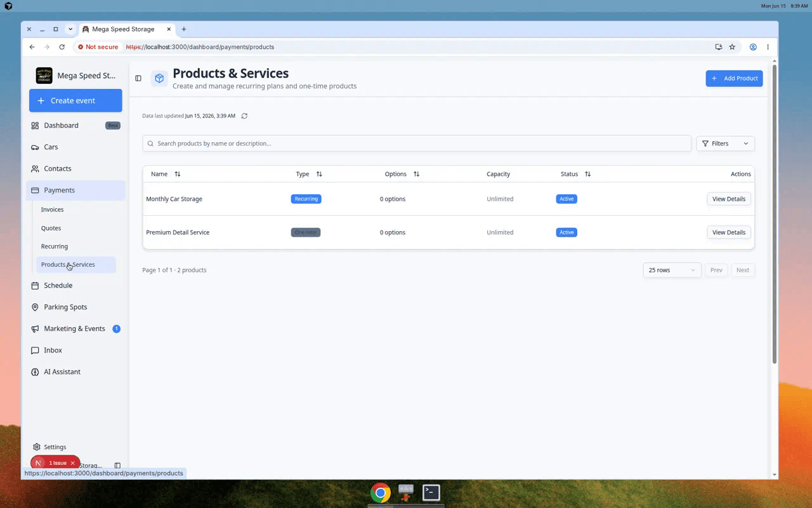Open a new browser tab
The height and width of the screenshot is (508, 812).
click(184, 29)
